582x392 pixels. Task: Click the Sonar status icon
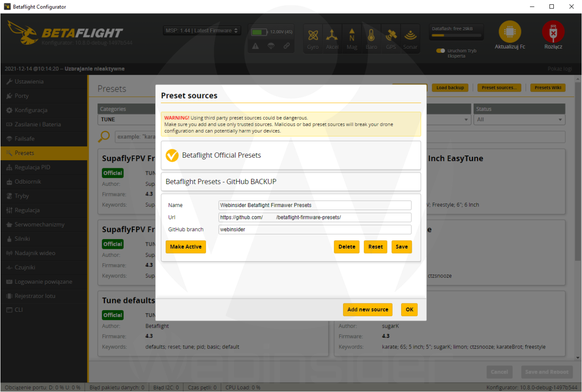410,35
